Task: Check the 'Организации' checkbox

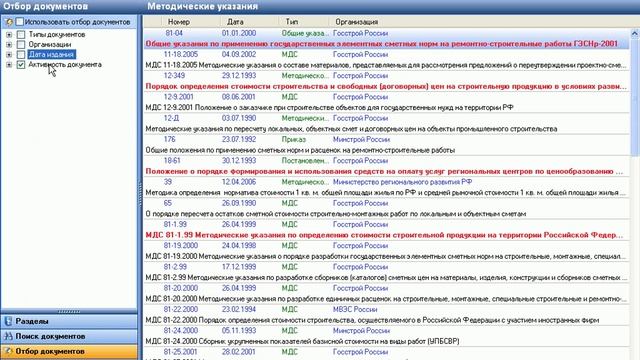Action: point(21,44)
